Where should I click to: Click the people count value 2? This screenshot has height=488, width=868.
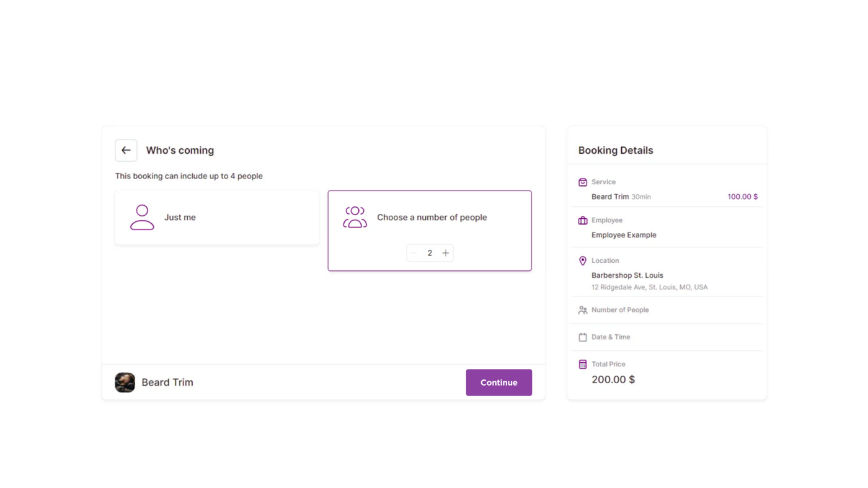pos(430,253)
